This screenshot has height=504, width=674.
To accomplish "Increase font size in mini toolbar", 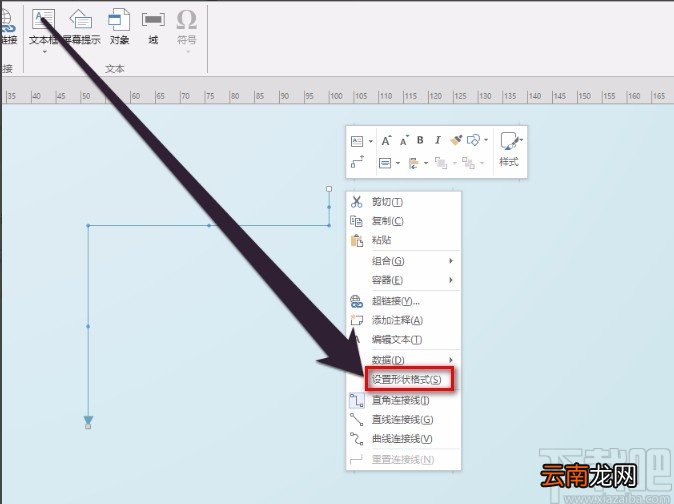I will [386, 141].
